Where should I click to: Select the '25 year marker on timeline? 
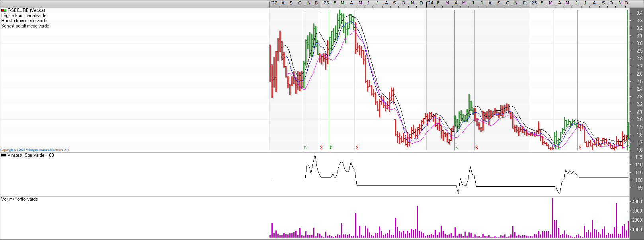click(534, 3)
